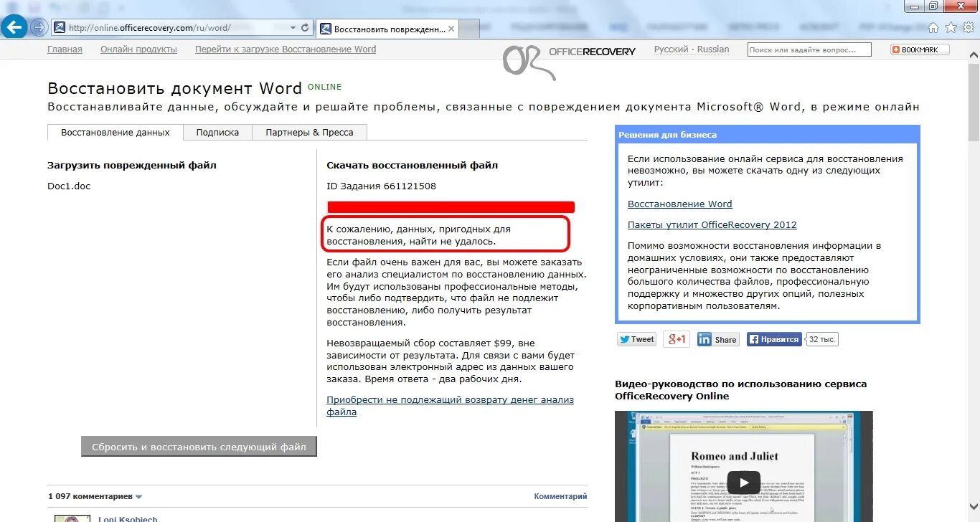This screenshot has height=522, width=980.
Task: Open the browser Home icon
Action: (933, 28)
